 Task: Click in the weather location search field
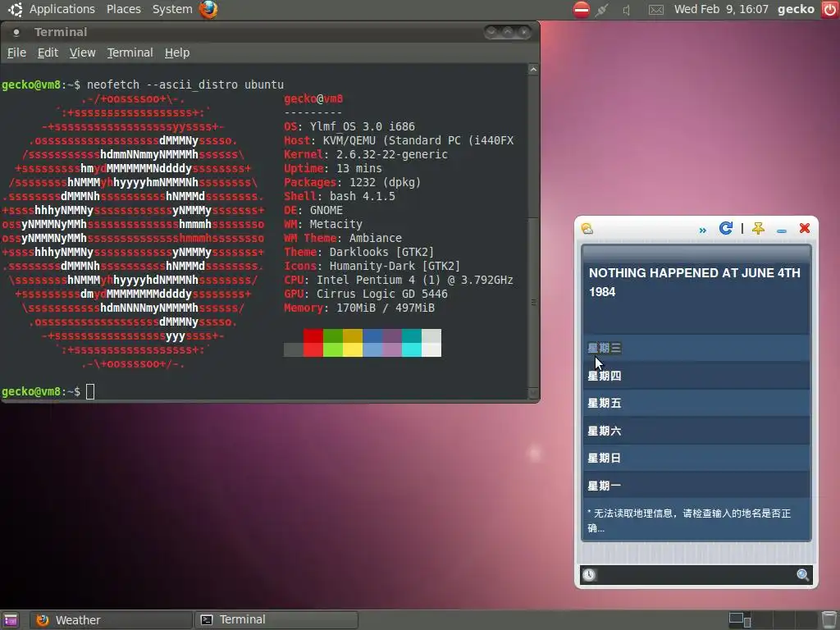point(696,575)
